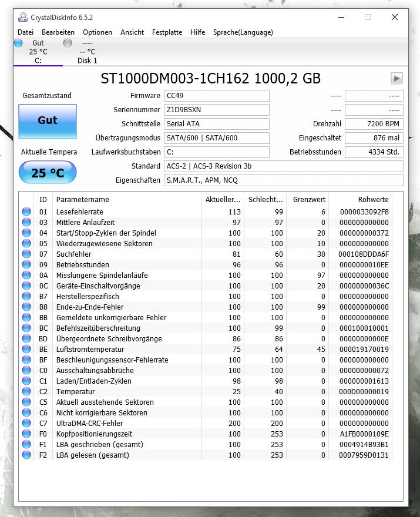Click the status orb for Aktuell ausstehende Sektoren
The height and width of the screenshot is (517, 420).
point(26,402)
